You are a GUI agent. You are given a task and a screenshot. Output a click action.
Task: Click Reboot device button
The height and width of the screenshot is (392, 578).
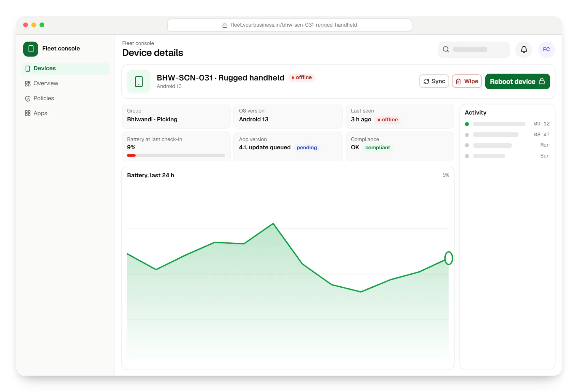pos(517,81)
